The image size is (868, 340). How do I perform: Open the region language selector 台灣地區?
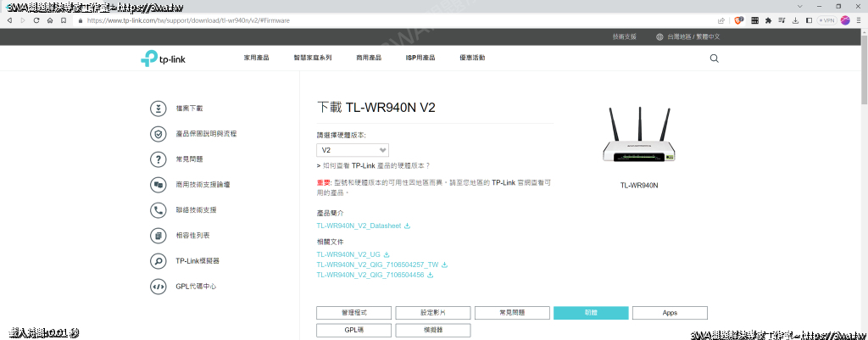click(687, 37)
